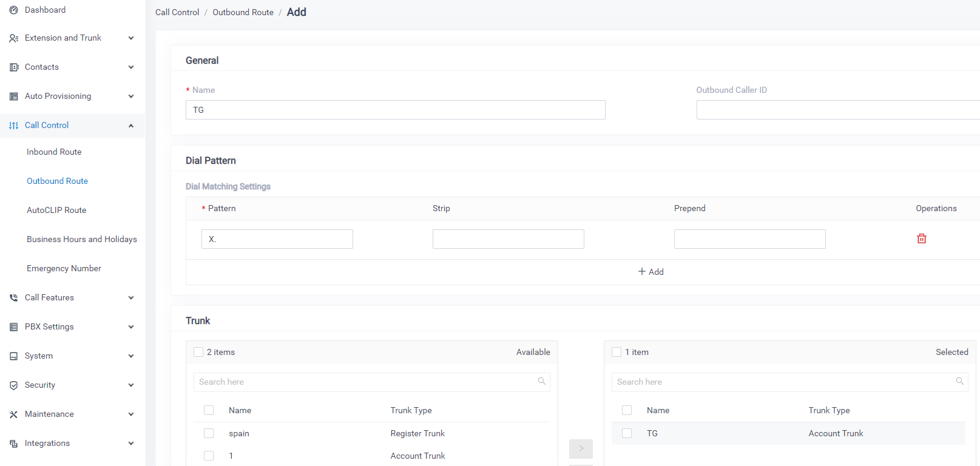
Task: Click the Auto Provisioning icon
Action: (13, 96)
